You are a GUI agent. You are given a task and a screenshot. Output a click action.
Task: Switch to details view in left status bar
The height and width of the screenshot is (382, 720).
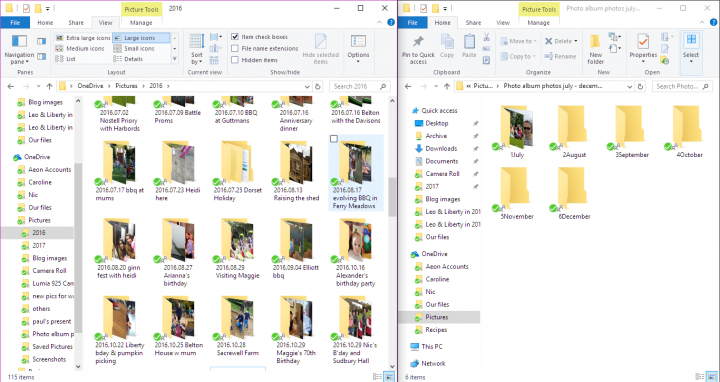(377, 376)
